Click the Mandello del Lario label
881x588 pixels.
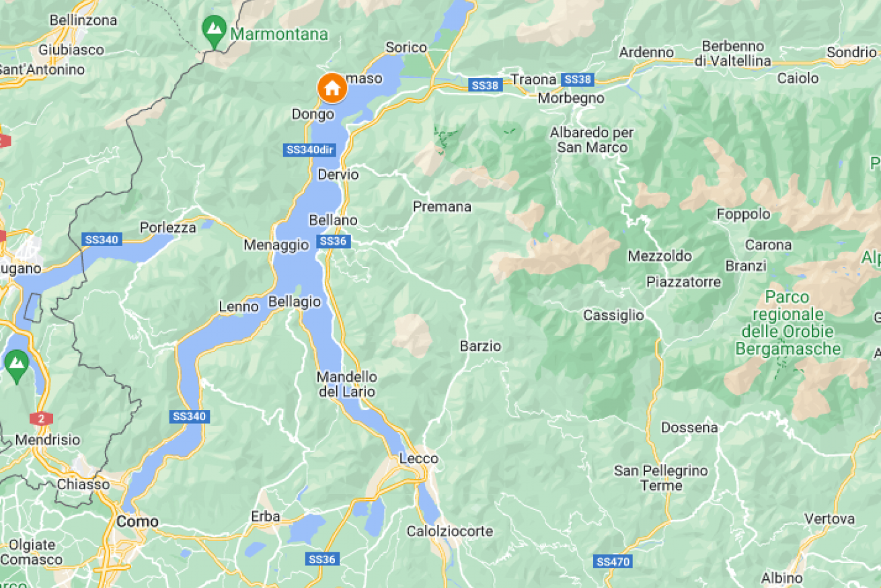coord(346,384)
